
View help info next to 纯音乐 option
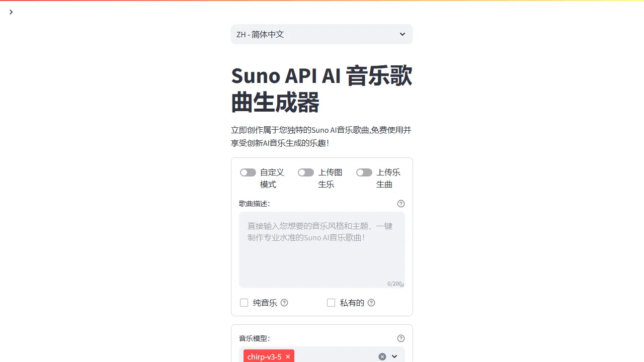[x=284, y=303]
